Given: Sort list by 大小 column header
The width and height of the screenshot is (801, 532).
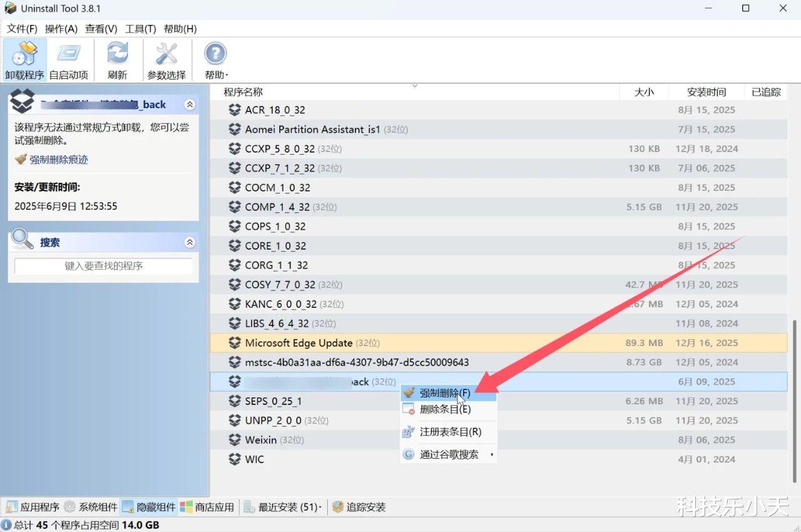Looking at the screenshot, I should [x=644, y=92].
